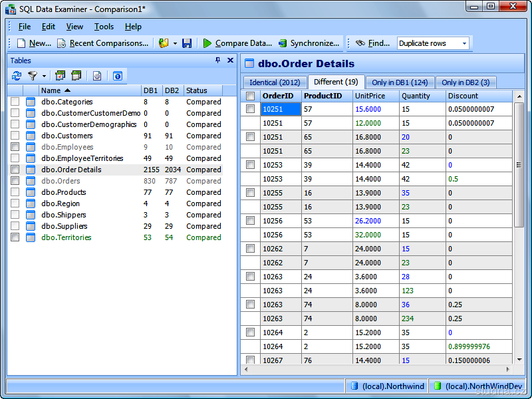Expand the filter icon dropdown arrow
Screen dimensions: 532x399
pyautogui.click(x=44, y=76)
